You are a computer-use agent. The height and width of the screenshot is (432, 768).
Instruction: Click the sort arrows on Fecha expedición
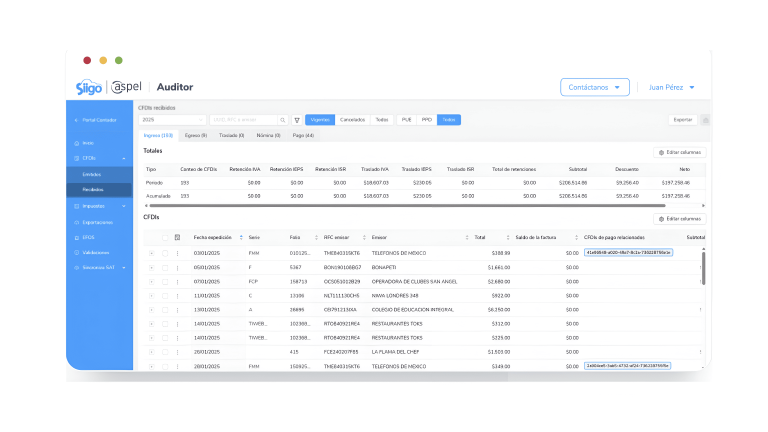(241, 237)
